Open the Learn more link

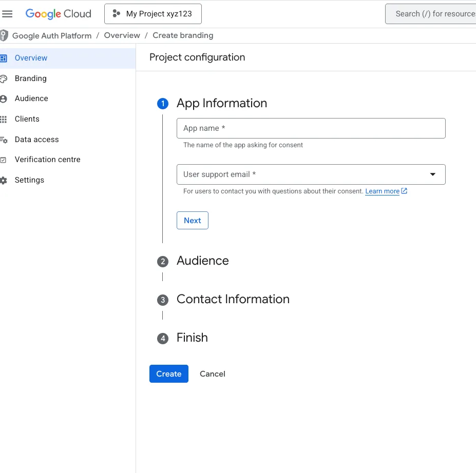tap(382, 191)
